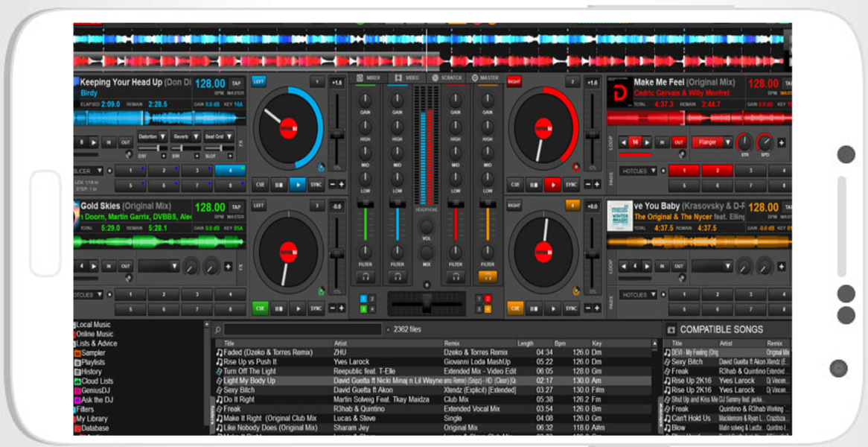This screenshot has width=868, height=447.
Task: Click the TAP button on deck 1
Action: (237, 83)
